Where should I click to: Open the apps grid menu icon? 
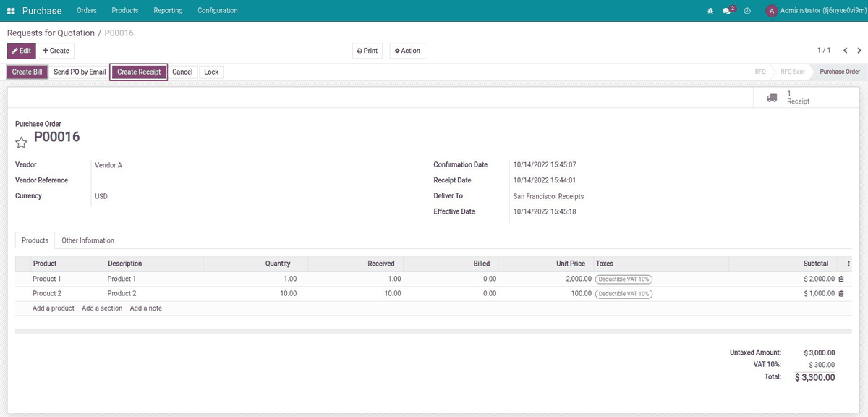coord(11,11)
